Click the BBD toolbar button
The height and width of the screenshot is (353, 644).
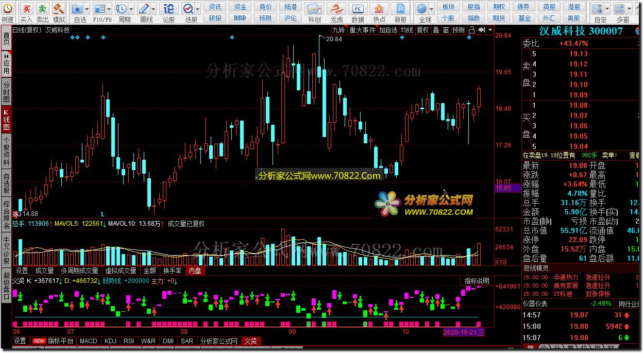click(x=240, y=18)
